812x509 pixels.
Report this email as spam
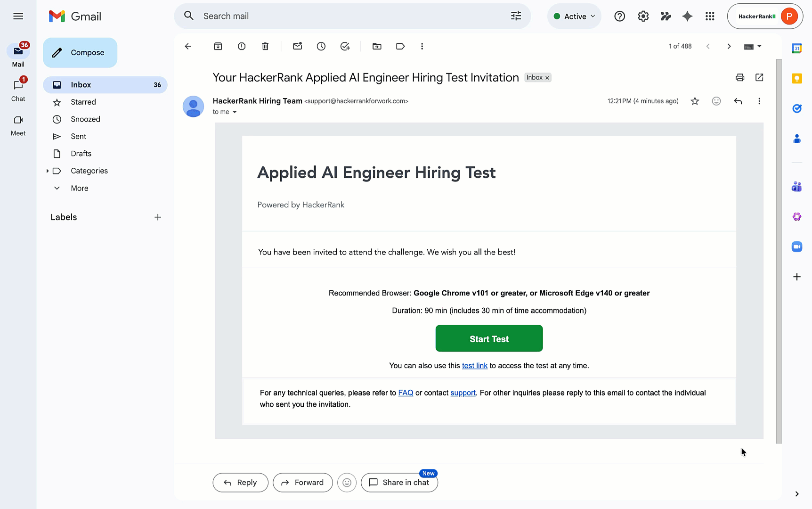(242, 46)
